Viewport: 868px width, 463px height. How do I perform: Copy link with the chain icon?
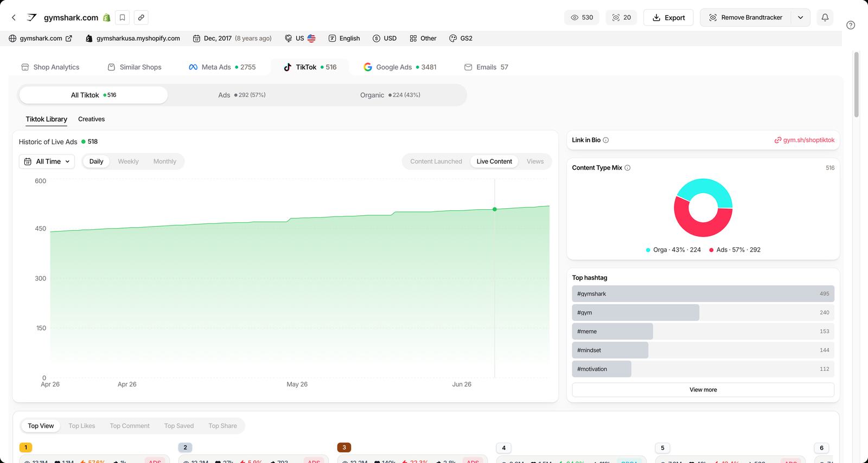click(x=141, y=17)
